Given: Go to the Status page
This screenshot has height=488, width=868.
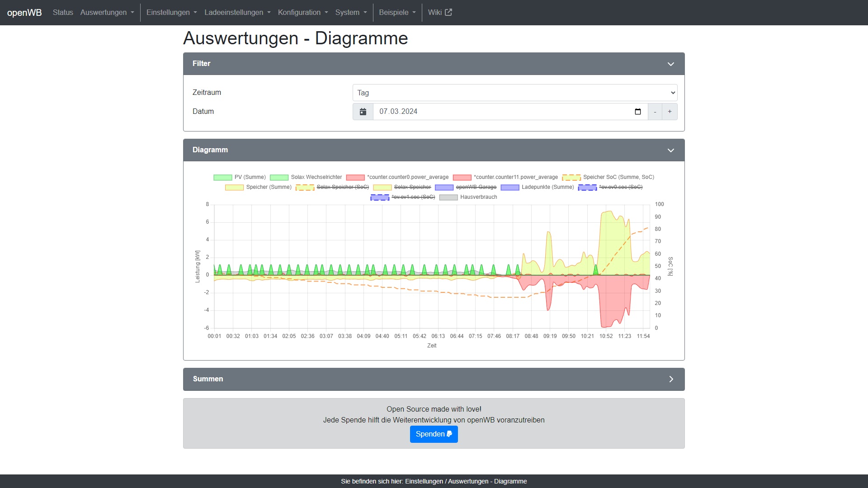Looking at the screenshot, I should [x=63, y=12].
